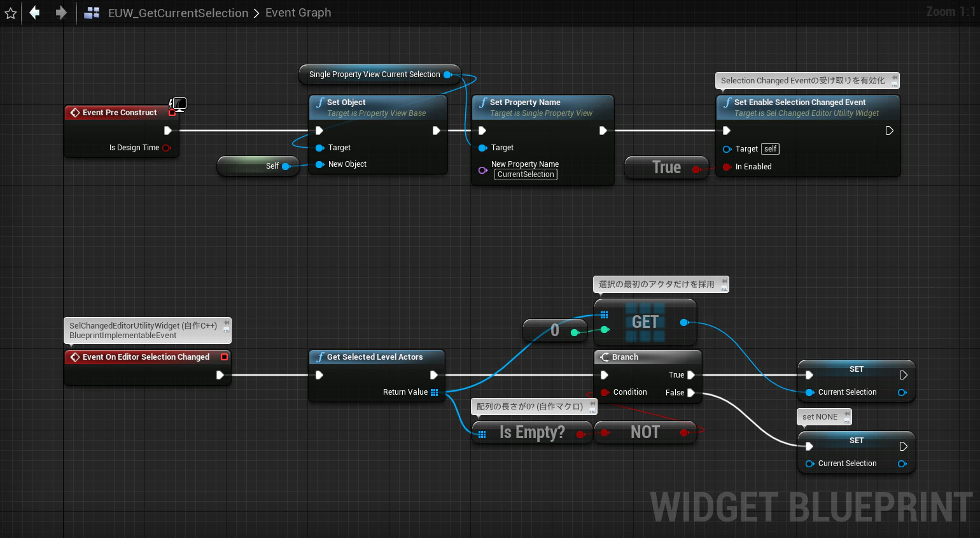Viewport: 980px width, 538px height.
Task: Click the New Property Name input pin
Action: click(x=483, y=170)
